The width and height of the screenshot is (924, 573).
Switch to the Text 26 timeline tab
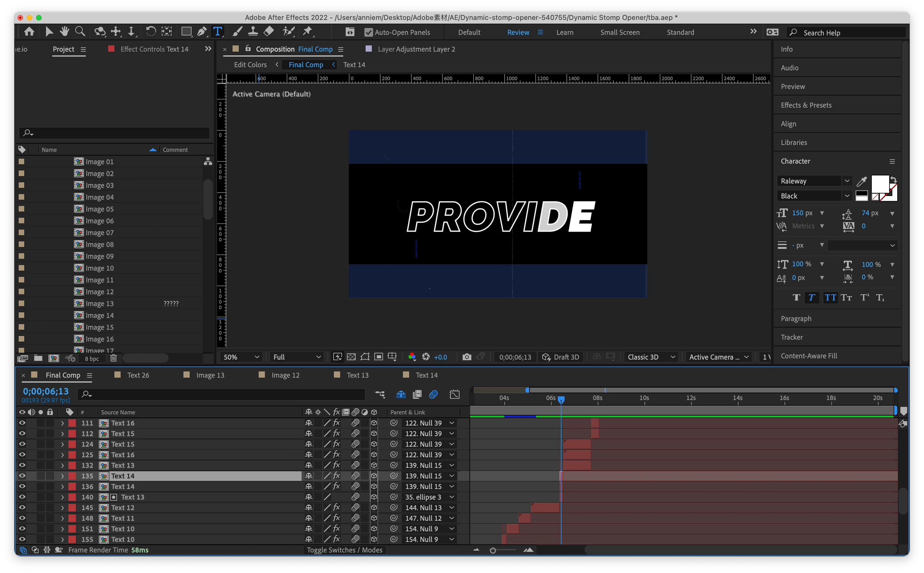[x=138, y=375]
